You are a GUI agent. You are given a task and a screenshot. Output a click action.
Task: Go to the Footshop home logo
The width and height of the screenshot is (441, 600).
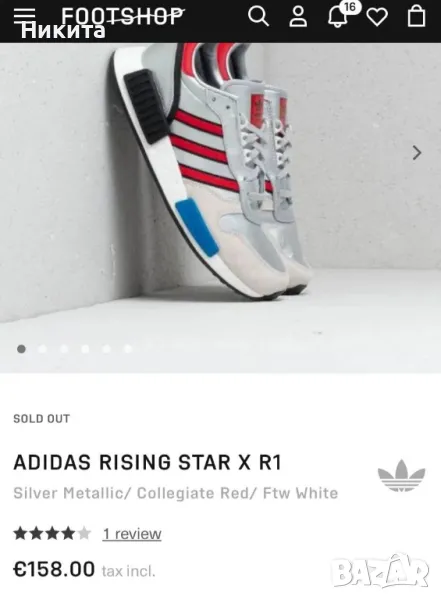(x=123, y=16)
